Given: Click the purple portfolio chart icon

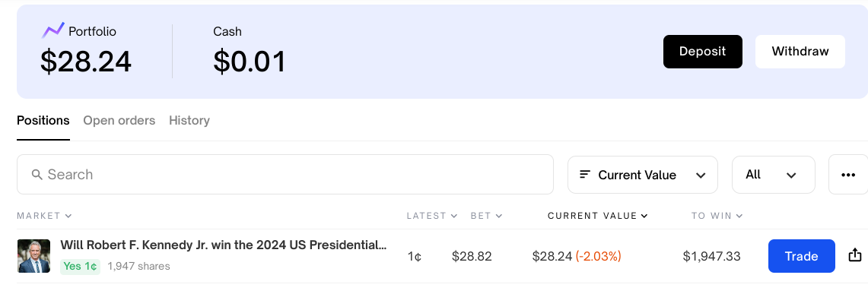Looking at the screenshot, I should click(x=53, y=31).
